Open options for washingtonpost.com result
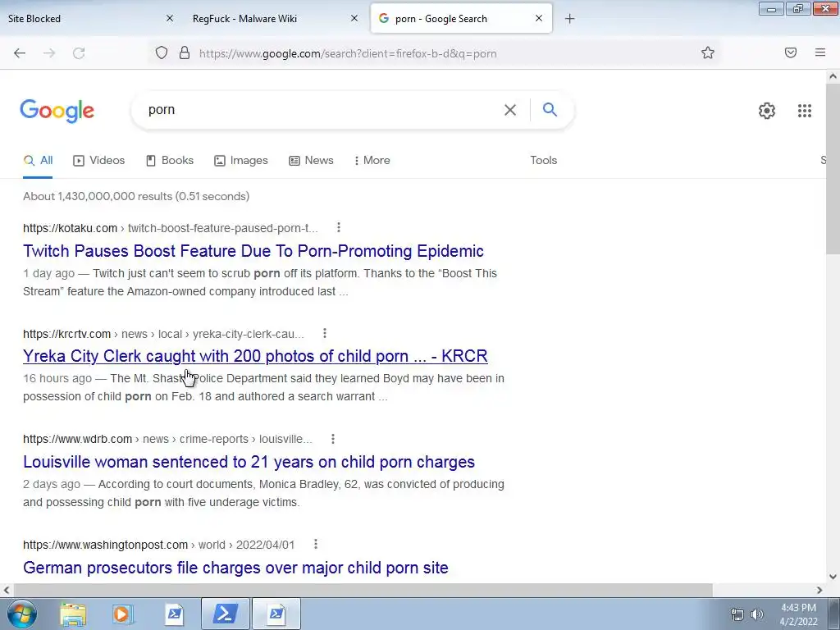Image resolution: width=840 pixels, height=630 pixels. 316,545
